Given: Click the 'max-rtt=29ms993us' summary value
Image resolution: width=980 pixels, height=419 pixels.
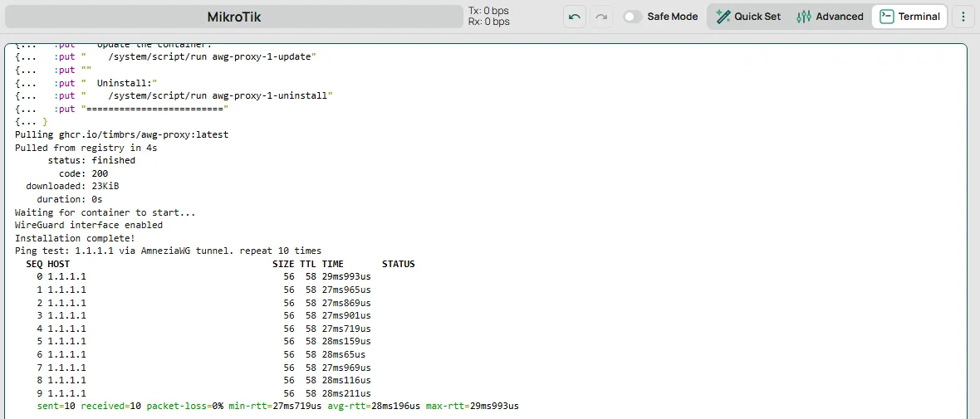Looking at the screenshot, I should pyautogui.click(x=473, y=407).
